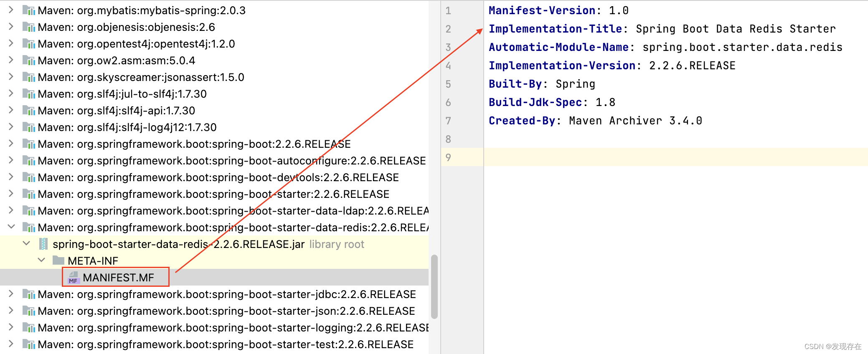Click the jul-to-slf4j library icon

(28, 94)
